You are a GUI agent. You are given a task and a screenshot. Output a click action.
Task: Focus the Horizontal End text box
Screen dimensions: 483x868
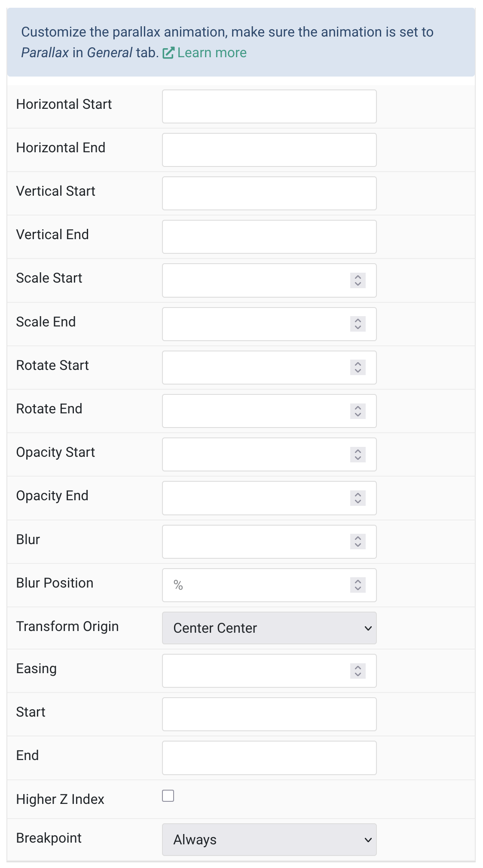point(269,150)
